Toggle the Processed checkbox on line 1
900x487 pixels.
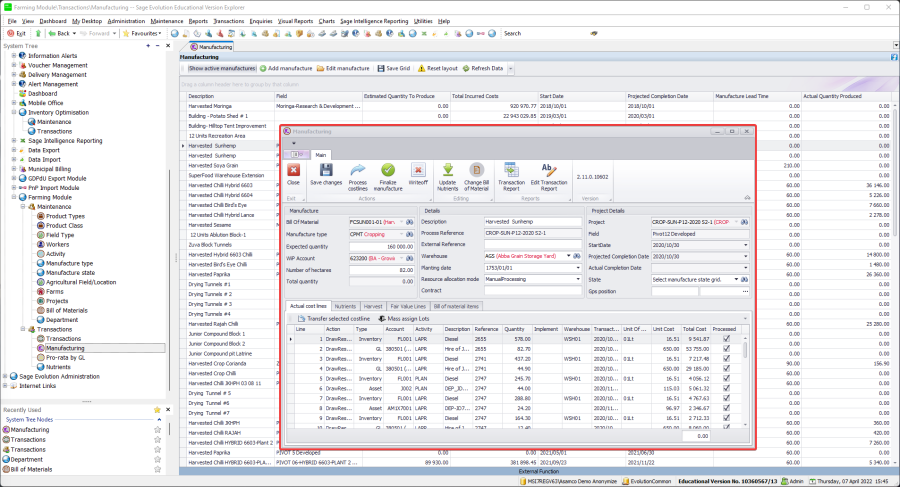tap(726, 339)
